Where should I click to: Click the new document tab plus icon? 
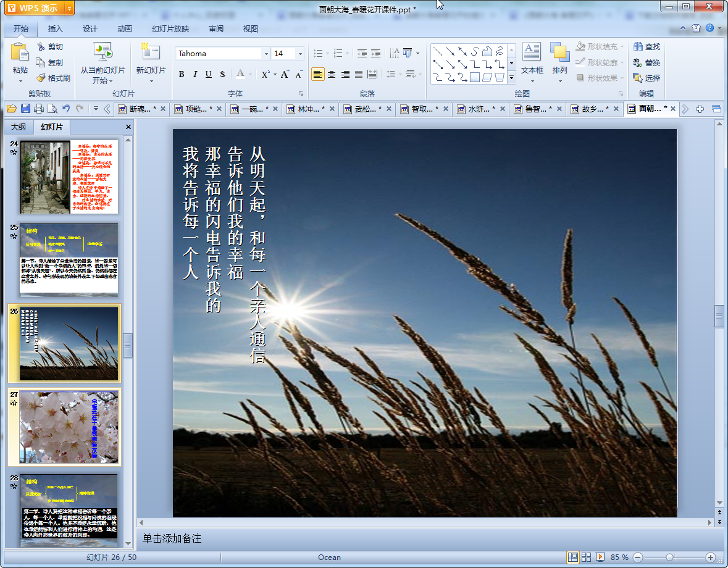click(x=700, y=109)
